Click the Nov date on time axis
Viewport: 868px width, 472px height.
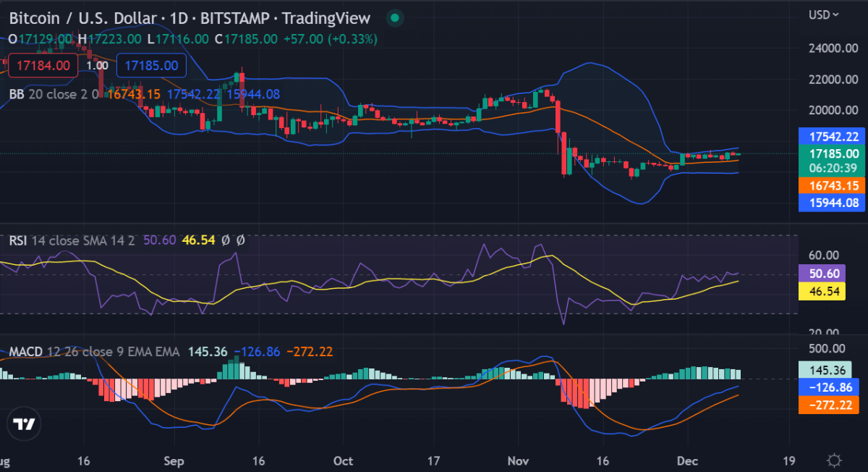pos(519,460)
